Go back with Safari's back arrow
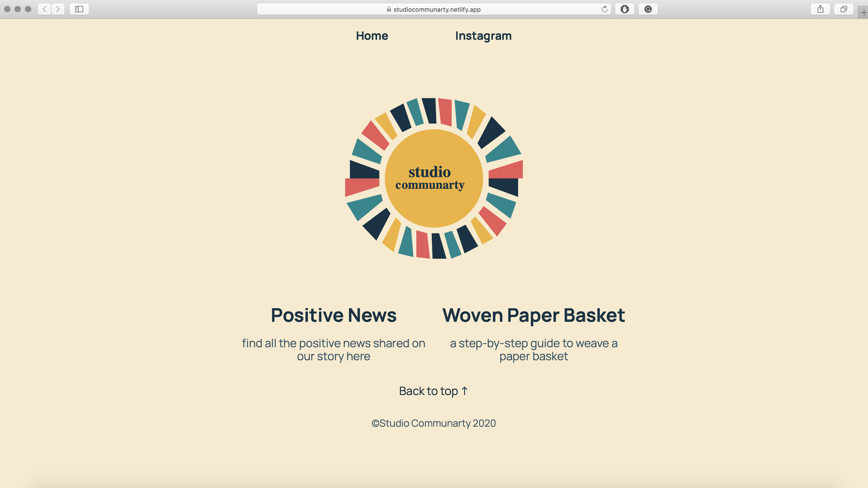The width and height of the screenshot is (868, 488). tap(44, 9)
